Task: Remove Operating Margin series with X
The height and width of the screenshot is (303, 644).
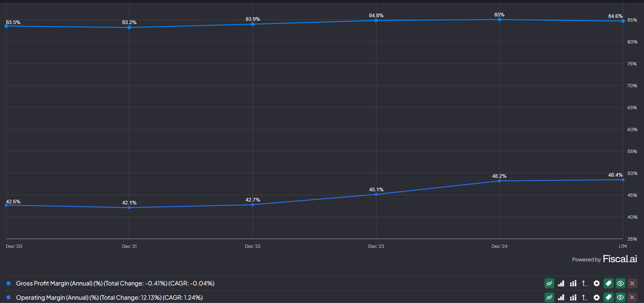Action: (632, 298)
